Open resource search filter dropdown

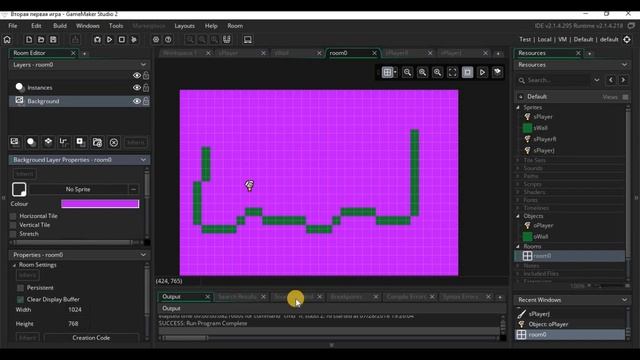[x=597, y=80]
